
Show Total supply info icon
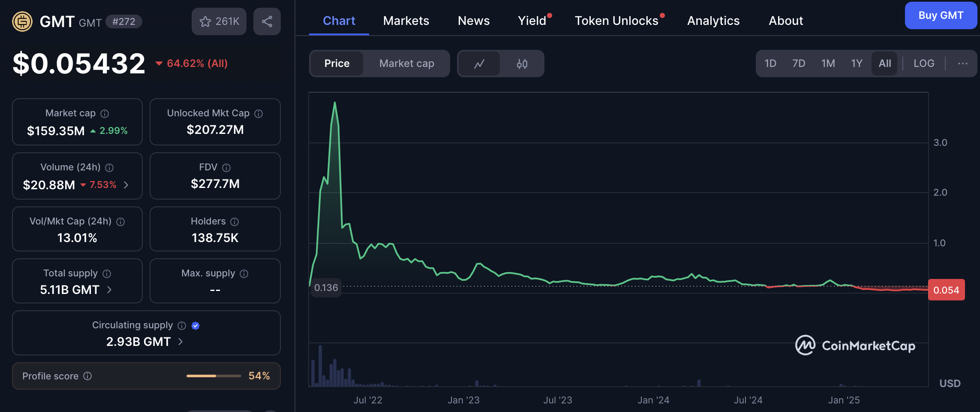[x=107, y=274]
